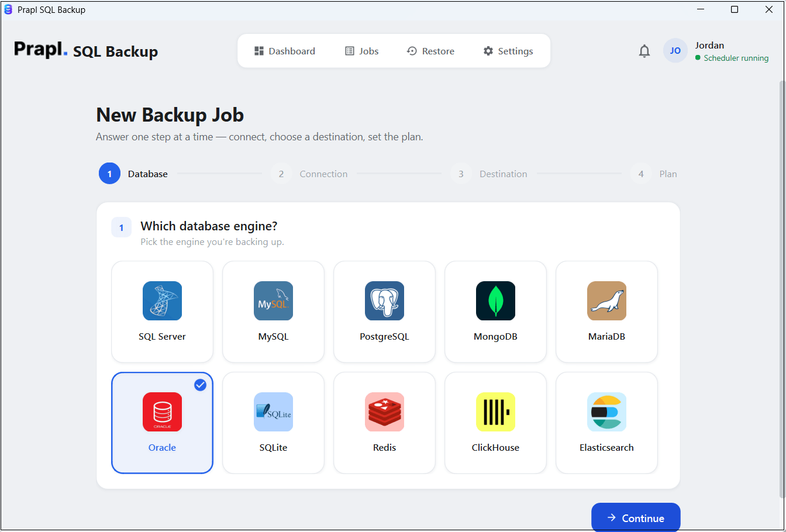Choose the yellow ClickHouse icon
Image resolution: width=786 pixels, height=532 pixels.
(x=495, y=412)
